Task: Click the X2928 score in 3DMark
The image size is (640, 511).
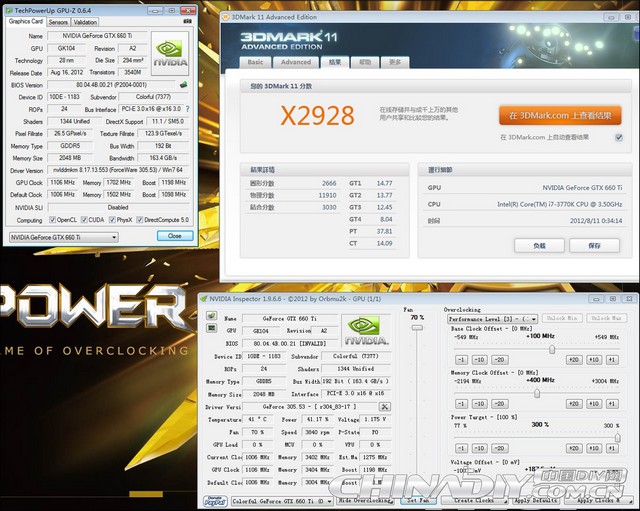Action: (x=318, y=116)
